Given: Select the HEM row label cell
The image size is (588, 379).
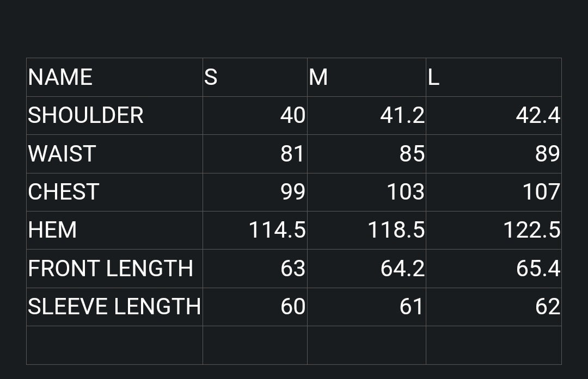Looking at the screenshot, I should click(x=114, y=230).
